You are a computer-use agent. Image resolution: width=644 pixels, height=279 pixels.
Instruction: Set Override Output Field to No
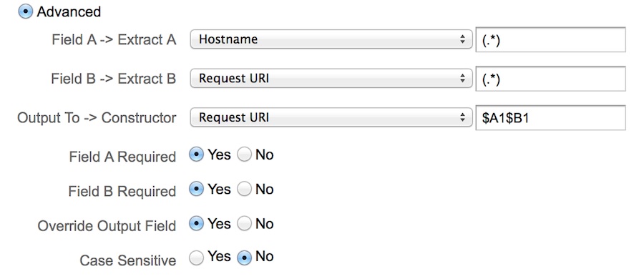[x=244, y=224]
